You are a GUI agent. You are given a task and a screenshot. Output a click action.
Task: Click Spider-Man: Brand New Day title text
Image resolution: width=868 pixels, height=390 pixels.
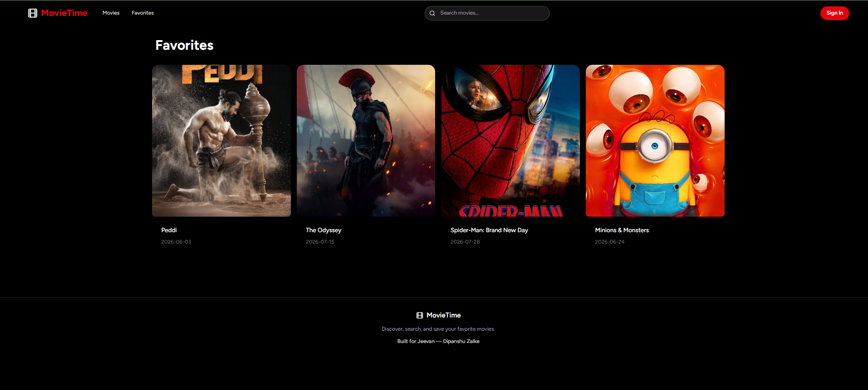489,230
